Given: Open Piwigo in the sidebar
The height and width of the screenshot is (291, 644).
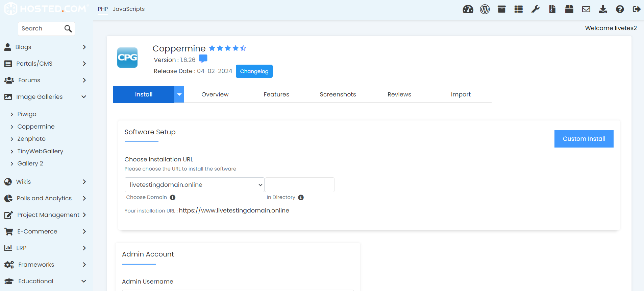Looking at the screenshot, I should click(x=27, y=114).
